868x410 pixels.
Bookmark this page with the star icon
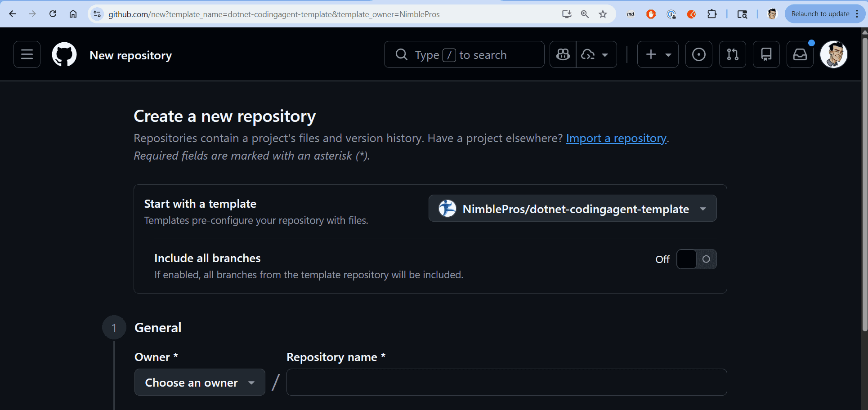point(603,14)
